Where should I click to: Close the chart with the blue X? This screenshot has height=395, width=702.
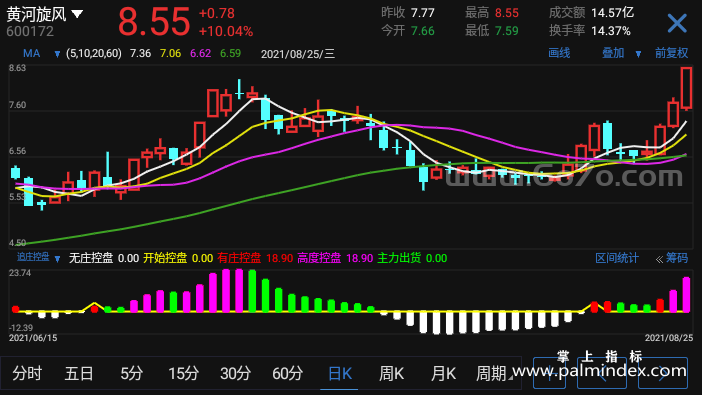point(677,23)
